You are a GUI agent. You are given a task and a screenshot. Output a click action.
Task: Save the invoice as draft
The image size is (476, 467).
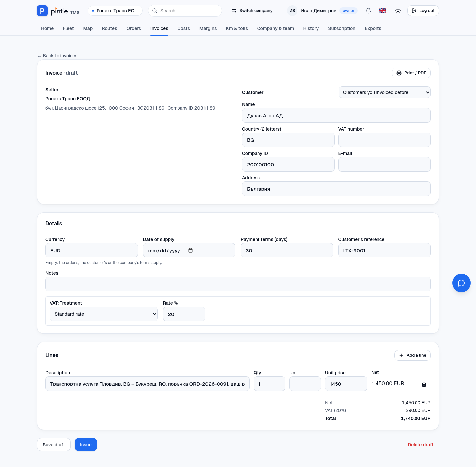click(54, 445)
